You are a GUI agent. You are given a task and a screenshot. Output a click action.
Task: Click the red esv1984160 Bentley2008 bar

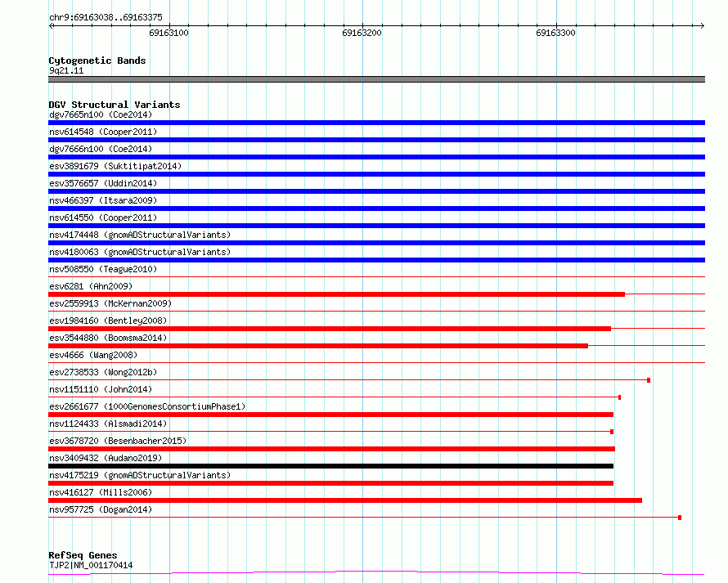(x=330, y=329)
